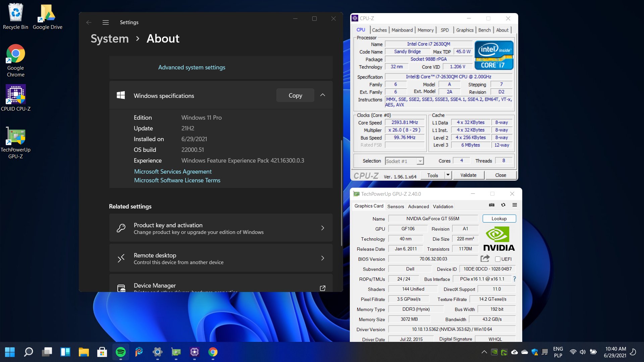Open the Tools dropdown arrow in CPU-Z

click(x=448, y=175)
